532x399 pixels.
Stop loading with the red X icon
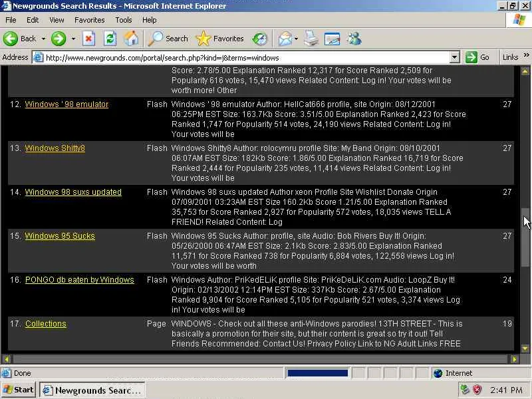pos(88,39)
